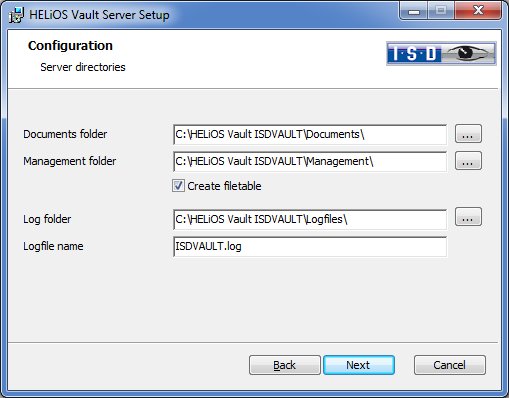This screenshot has width=509, height=398.
Task: Go Back to previous setup page
Action: pos(285,365)
